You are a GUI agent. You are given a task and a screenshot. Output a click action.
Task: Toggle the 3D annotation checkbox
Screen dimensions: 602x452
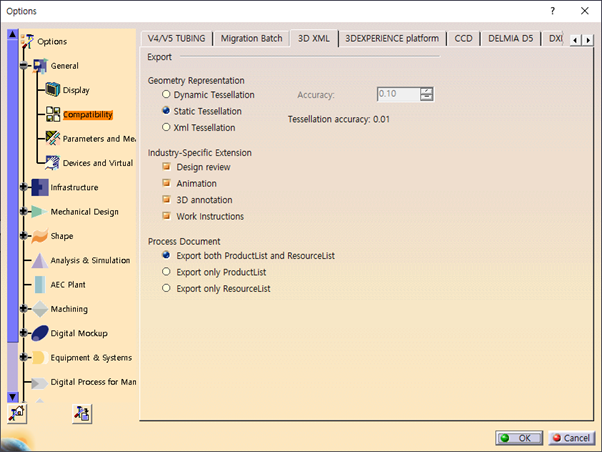coord(166,199)
